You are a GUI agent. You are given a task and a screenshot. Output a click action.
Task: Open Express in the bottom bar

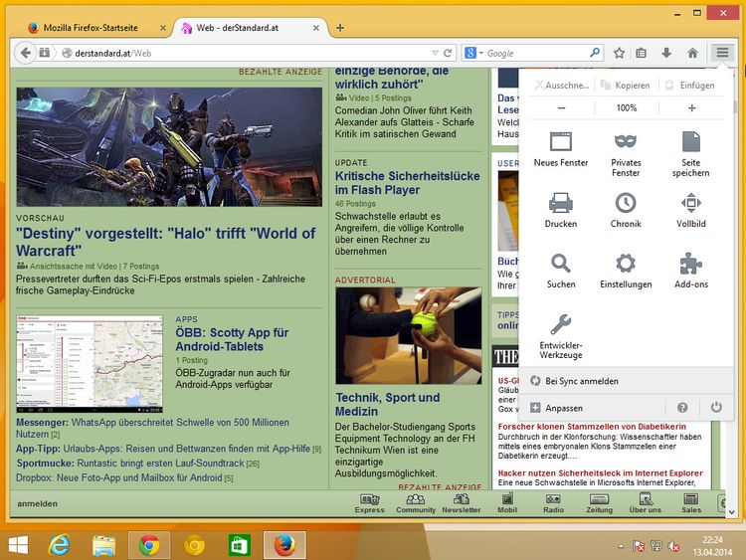370,503
